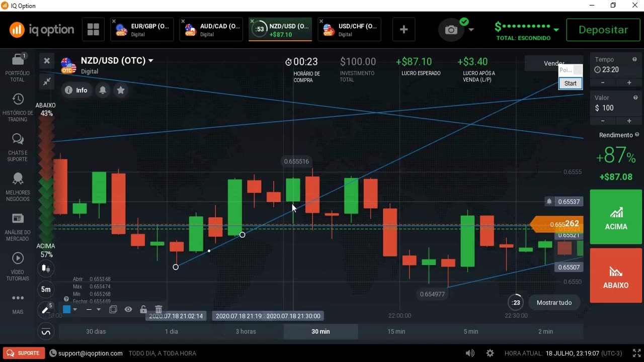
Task: Click the Start button
Action: (x=571, y=83)
